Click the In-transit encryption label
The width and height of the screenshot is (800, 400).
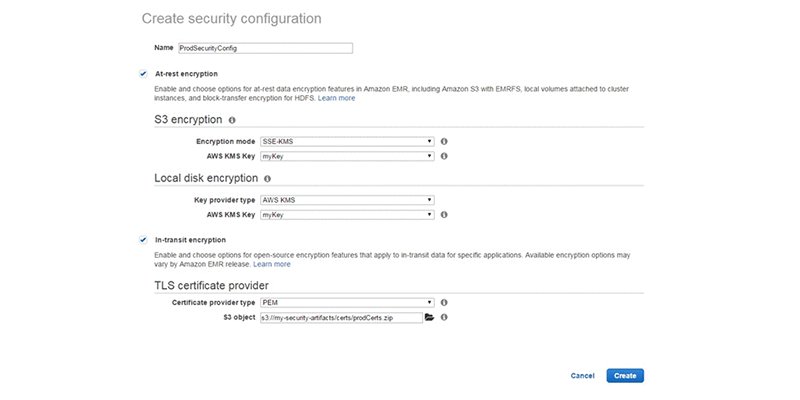[190, 240]
